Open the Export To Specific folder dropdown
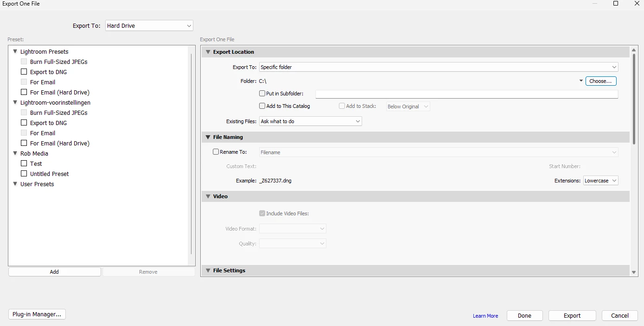This screenshot has width=644, height=326. 439,67
